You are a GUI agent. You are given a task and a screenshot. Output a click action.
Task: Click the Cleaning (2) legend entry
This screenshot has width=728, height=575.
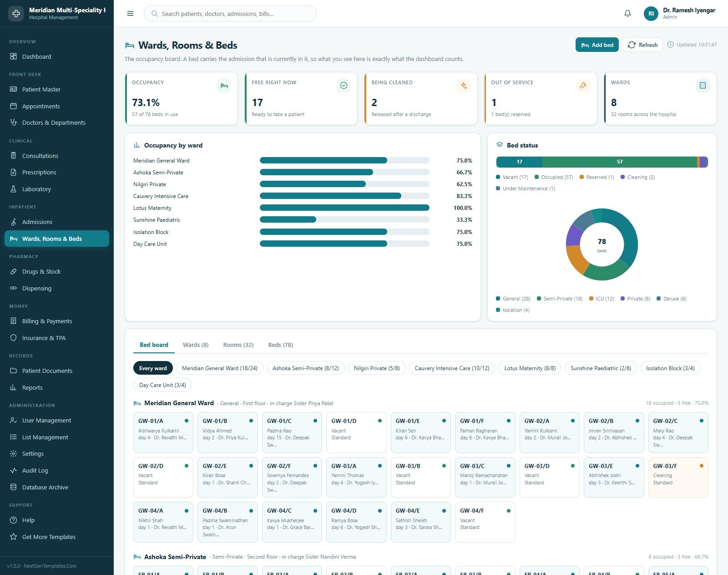click(637, 177)
